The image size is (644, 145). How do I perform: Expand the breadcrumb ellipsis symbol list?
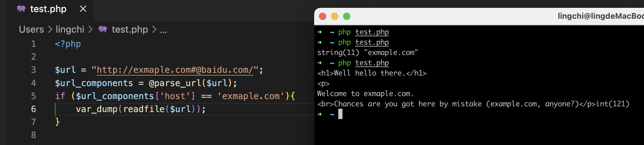(163, 30)
